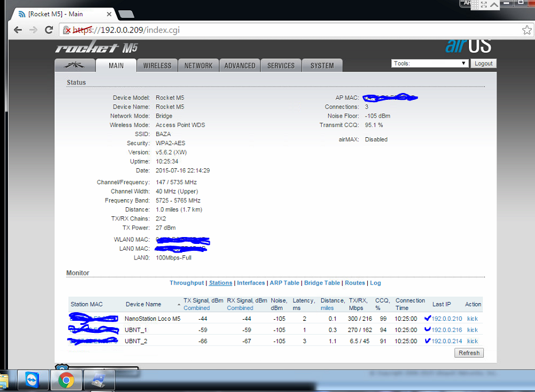Click the Transmit CCQ value 95.1 %
The height and width of the screenshot is (392, 535).
coord(374,125)
